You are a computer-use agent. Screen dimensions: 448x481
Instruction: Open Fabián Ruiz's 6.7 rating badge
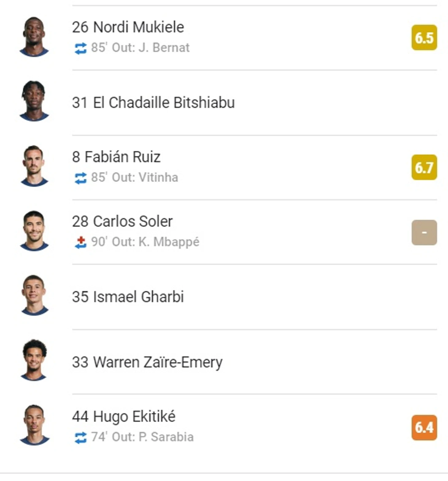click(424, 167)
